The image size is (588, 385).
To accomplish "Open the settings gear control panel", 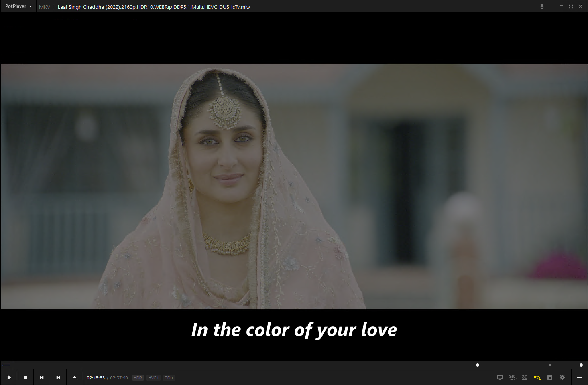I will 562,377.
